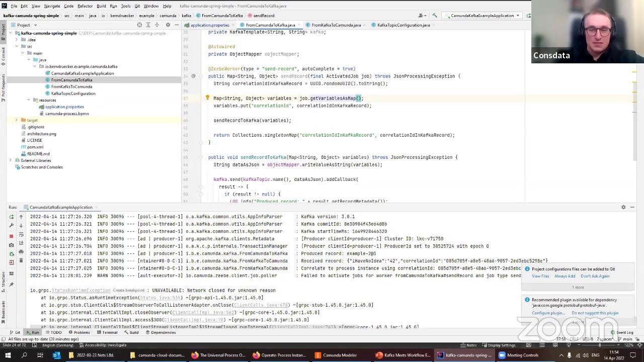This screenshot has width=644, height=362.
Task: Open Camunda Modeler from Windows taskbar
Action: click(336, 355)
